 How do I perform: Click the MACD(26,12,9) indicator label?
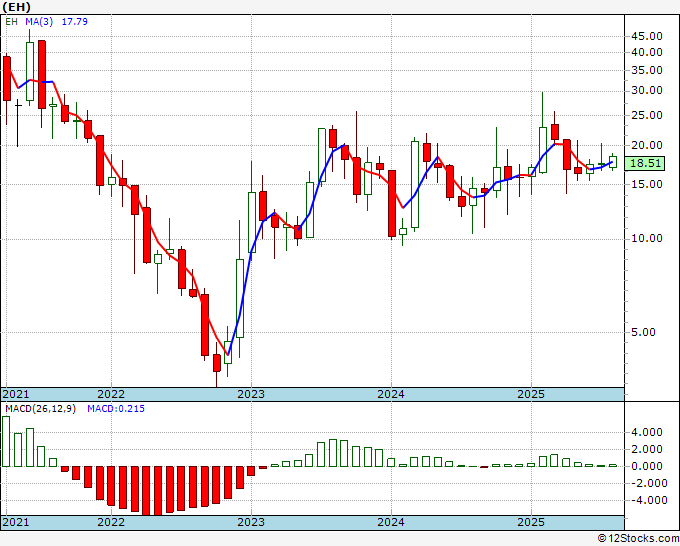point(40,409)
